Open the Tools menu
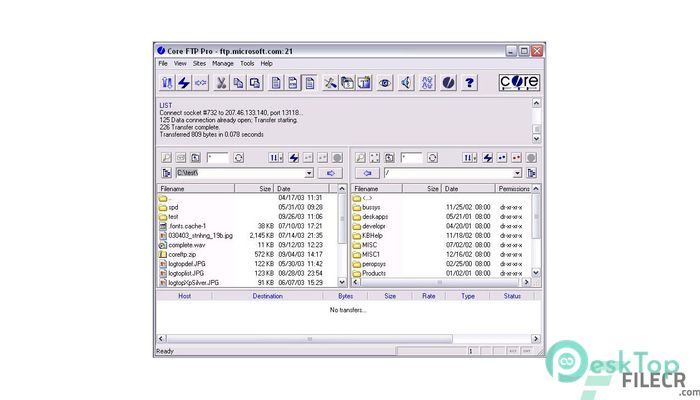Screen dimensions: 700x400 247,63
